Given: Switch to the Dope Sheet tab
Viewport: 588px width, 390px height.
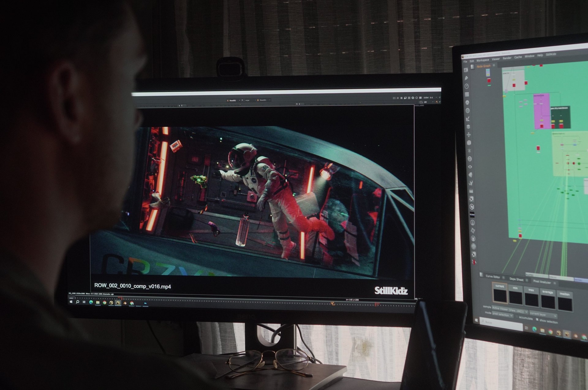Looking at the screenshot, I should pyautogui.click(x=516, y=279).
